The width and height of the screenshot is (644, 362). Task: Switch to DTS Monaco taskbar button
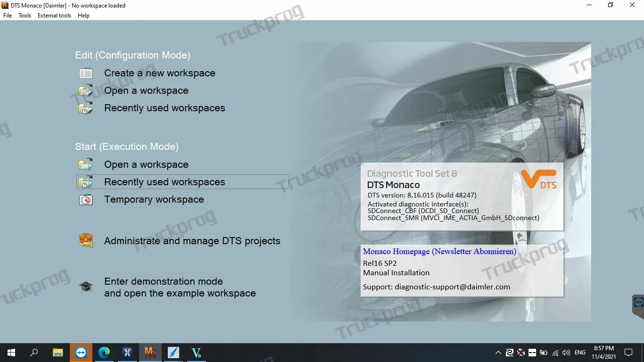tap(150, 353)
